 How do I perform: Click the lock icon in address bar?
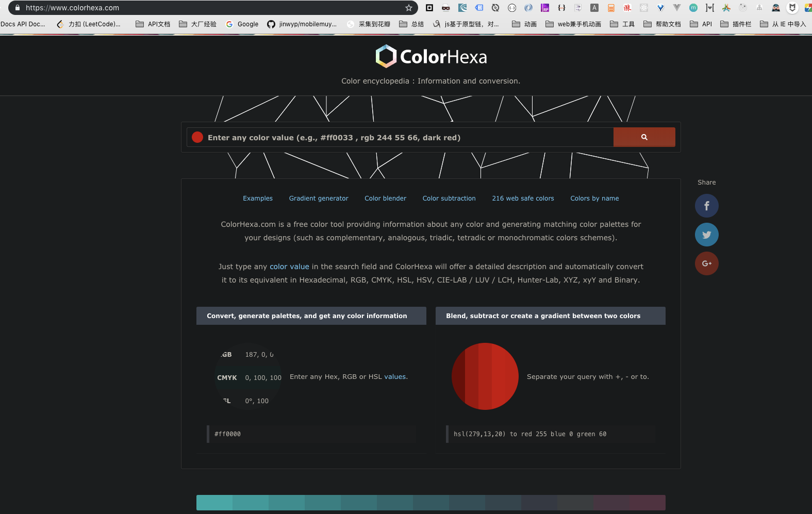18,8
